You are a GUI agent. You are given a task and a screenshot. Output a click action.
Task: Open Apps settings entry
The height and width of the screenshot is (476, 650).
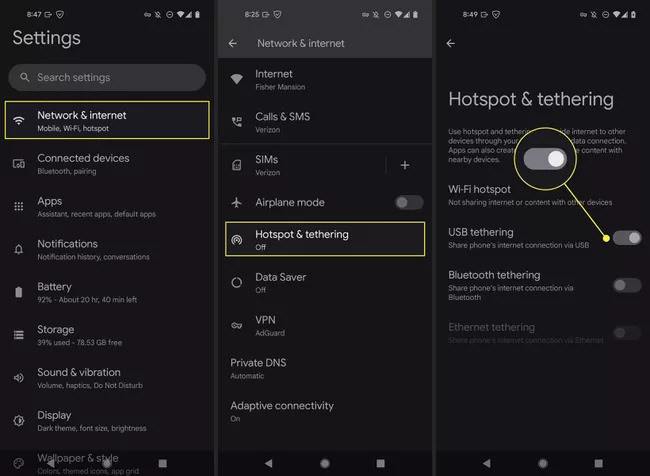point(107,206)
